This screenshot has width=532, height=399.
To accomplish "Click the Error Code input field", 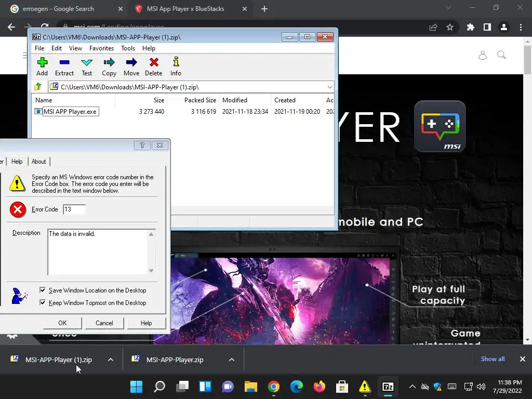I will click(74, 209).
